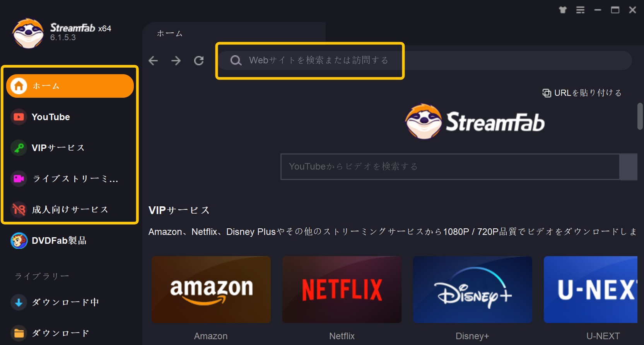Maximize the StreamFab window
The image size is (644, 345).
click(x=615, y=10)
